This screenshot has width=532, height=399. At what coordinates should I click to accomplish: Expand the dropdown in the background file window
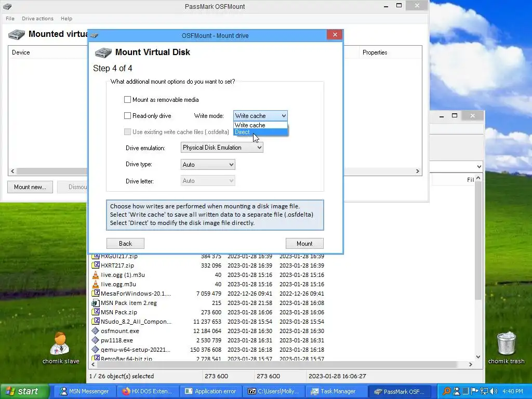(x=478, y=167)
